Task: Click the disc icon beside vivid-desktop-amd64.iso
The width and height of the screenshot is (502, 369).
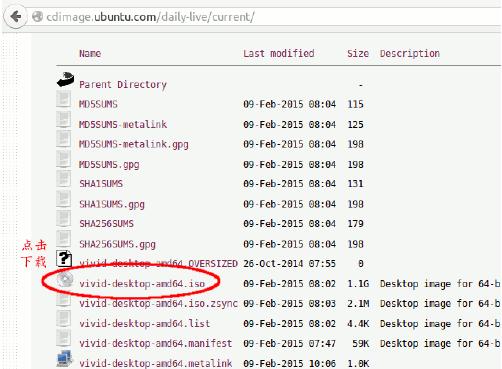Action: pyautogui.click(x=65, y=279)
